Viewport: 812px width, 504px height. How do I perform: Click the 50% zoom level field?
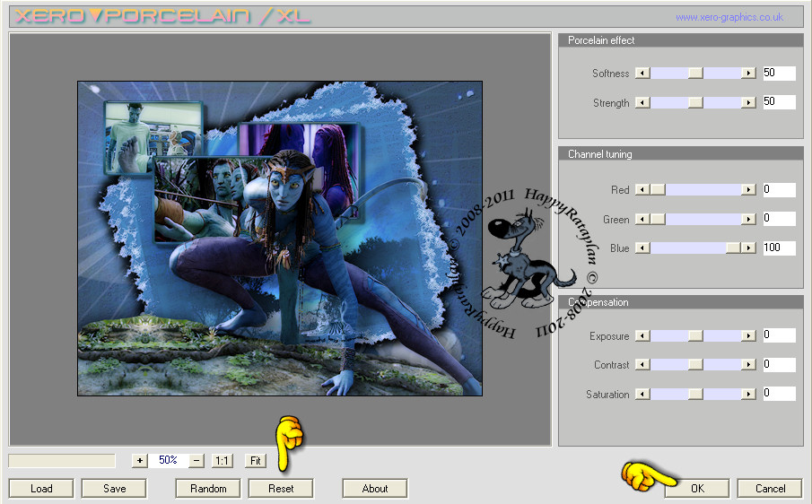pyautogui.click(x=169, y=460)
